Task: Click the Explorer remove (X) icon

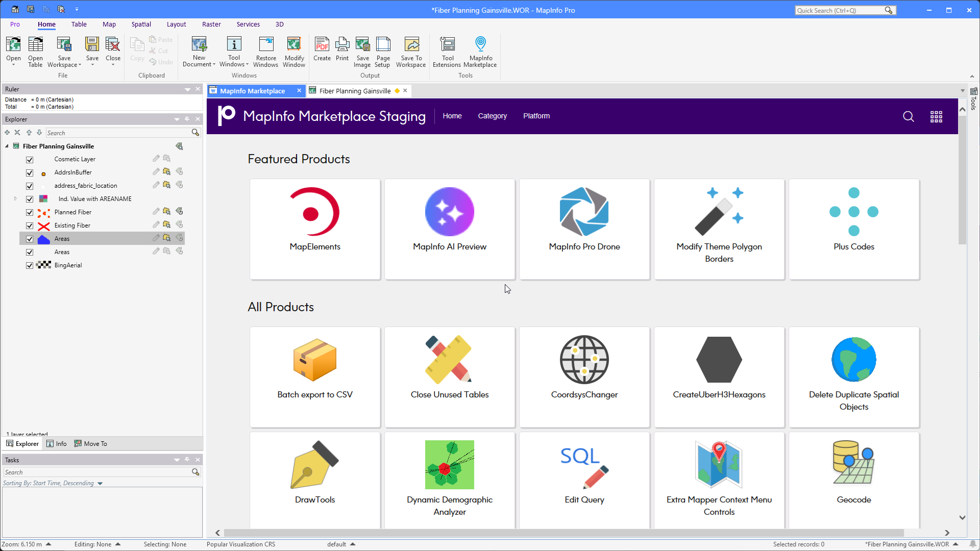Action: [17, 133]
